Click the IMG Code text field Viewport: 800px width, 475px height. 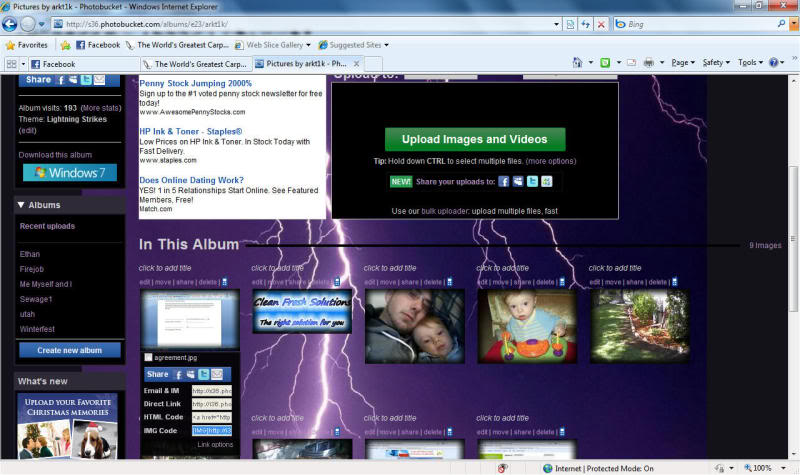point(211,430)
